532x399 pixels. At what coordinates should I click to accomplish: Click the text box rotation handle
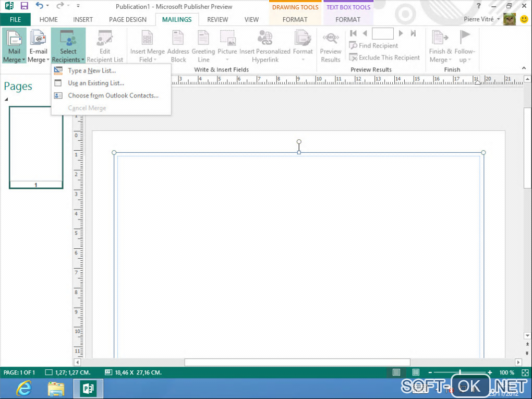pos(299,141)
